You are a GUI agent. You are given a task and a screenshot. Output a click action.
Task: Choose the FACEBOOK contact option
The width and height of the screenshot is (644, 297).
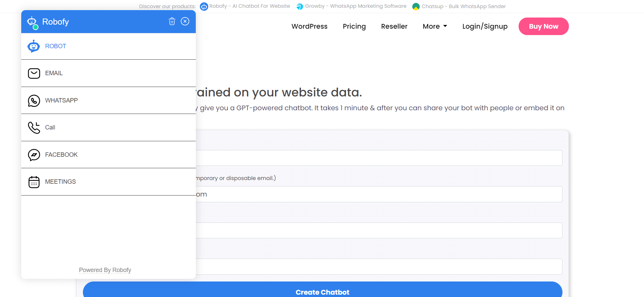(x=109, y=155)
